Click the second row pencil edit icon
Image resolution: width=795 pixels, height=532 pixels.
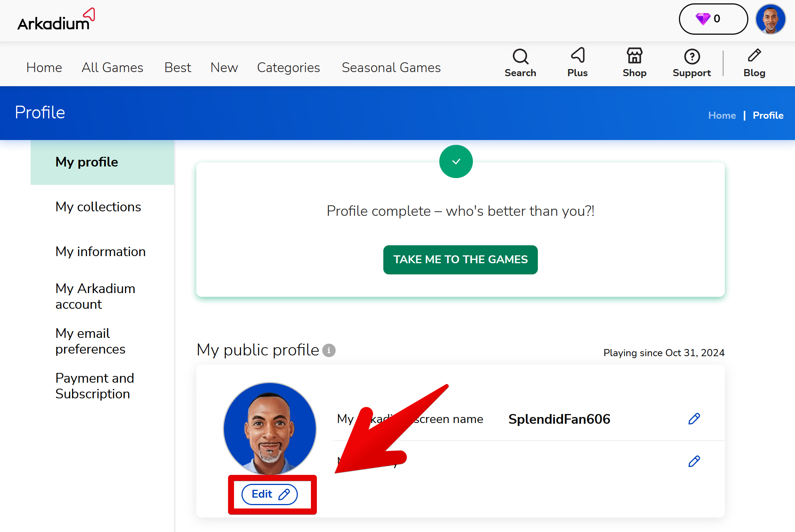point(694,461)
